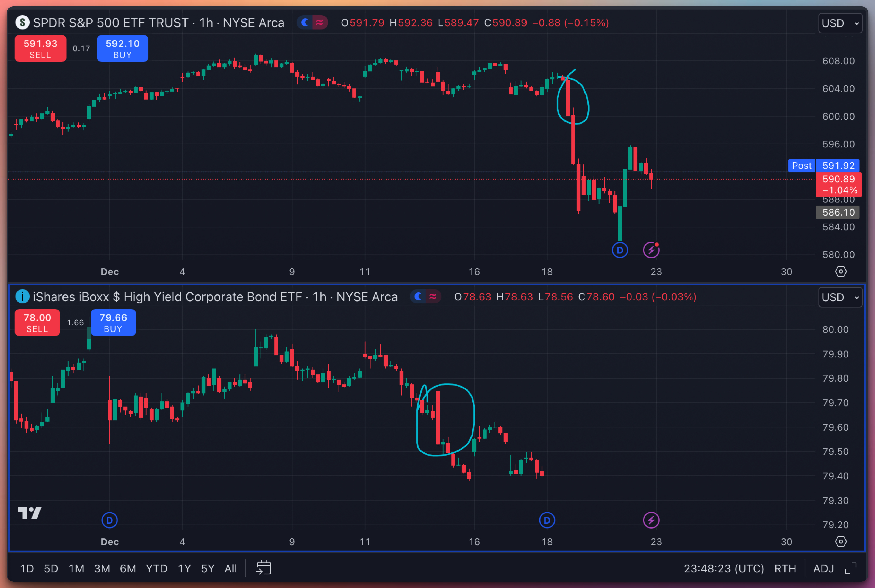Select the 1M time range
Viewport: 875px width, 588px height.
coord(77,569)
